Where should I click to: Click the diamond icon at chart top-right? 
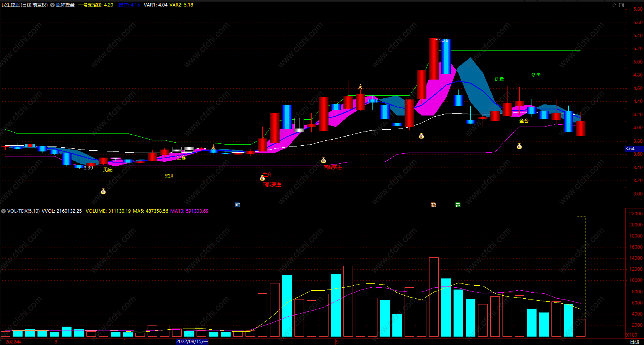(x=615, y=5)
